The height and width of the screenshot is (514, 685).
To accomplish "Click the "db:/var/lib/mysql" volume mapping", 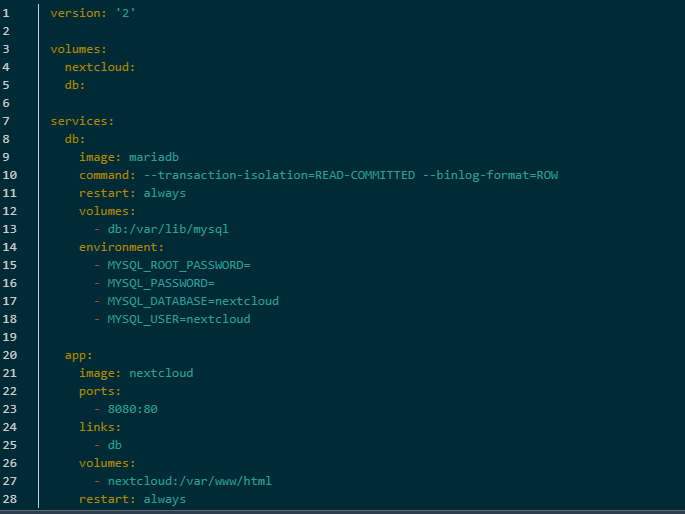I will [x=168, y=229].
